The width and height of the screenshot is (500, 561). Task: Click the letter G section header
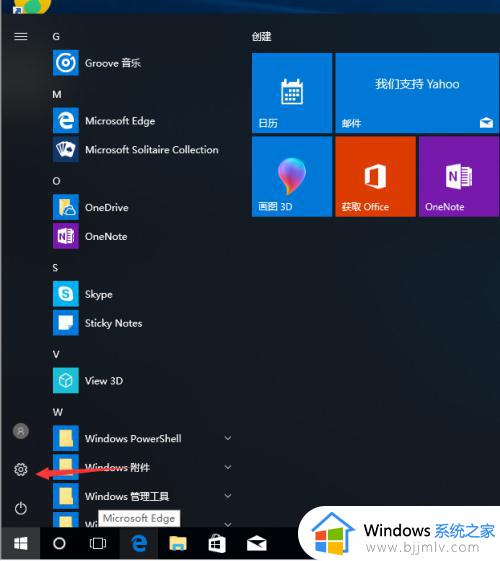click(x=56, y=36)
